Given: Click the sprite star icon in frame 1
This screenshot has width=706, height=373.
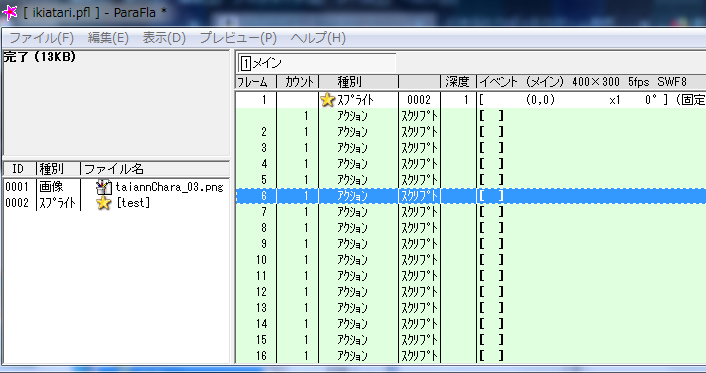Looking at the screenshot, I should [328, 100].
